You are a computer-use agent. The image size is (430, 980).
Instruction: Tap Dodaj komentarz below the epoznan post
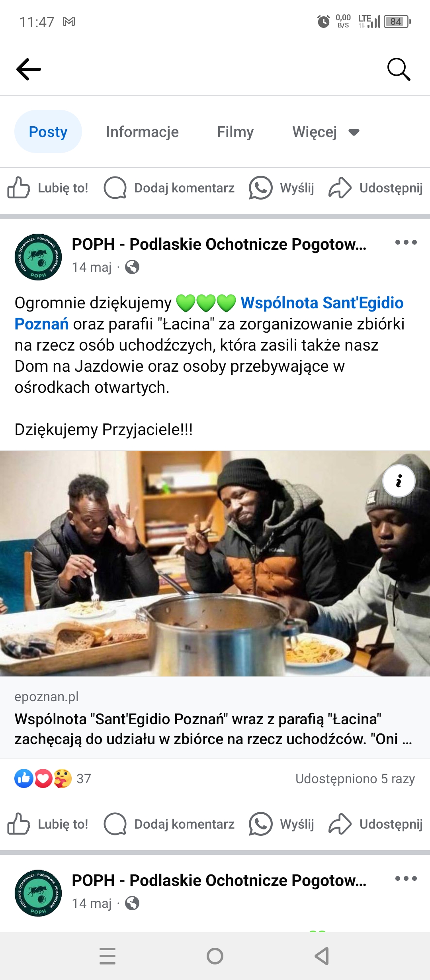pos(169,824)
